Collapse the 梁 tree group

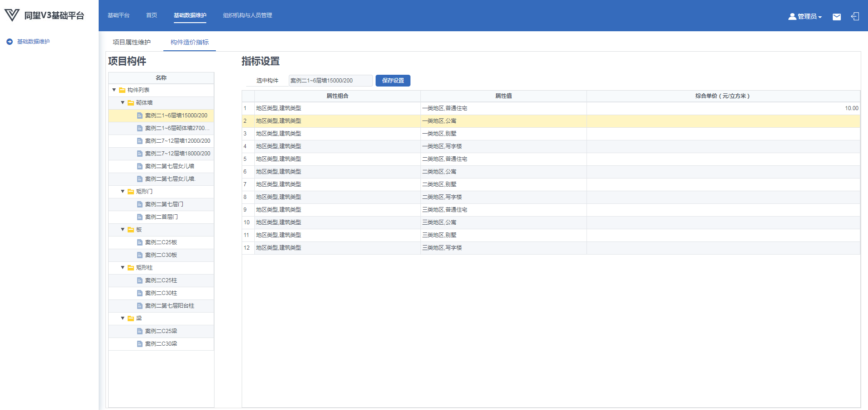(x=123, y=318)
